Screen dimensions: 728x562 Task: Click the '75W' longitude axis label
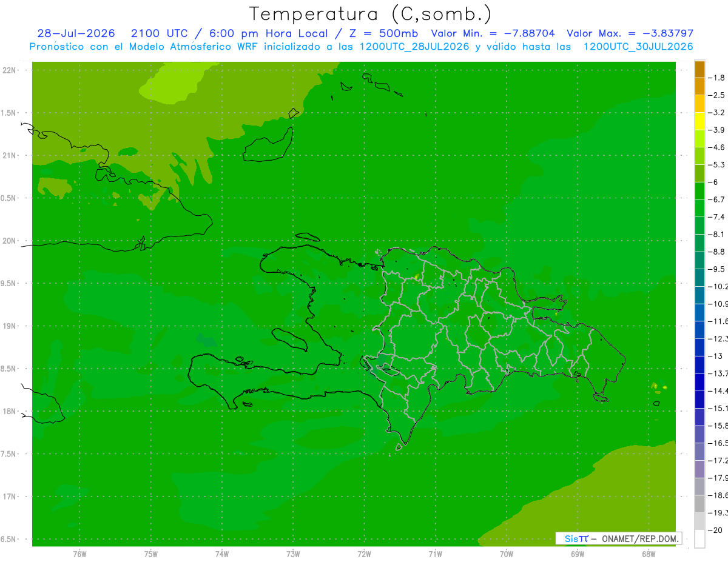[x=151, y=554]
